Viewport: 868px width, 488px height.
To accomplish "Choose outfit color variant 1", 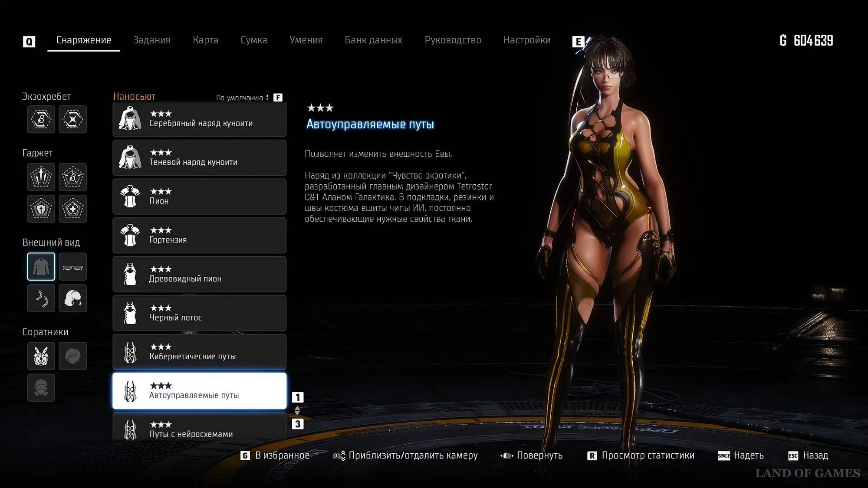I will 298,397.
